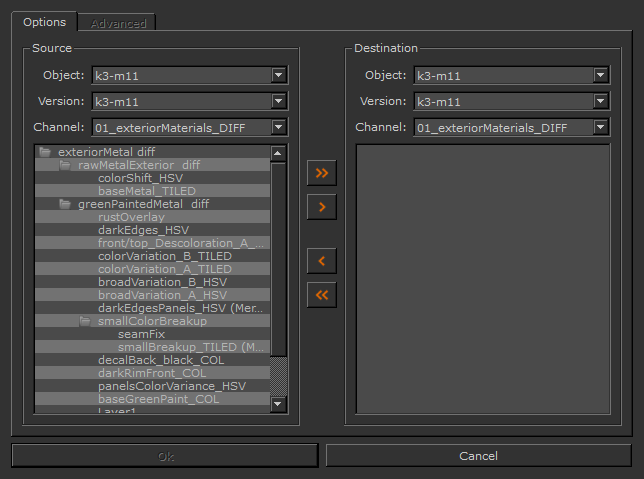
Task: Open the Source Version dropdown
Action: 279,101
